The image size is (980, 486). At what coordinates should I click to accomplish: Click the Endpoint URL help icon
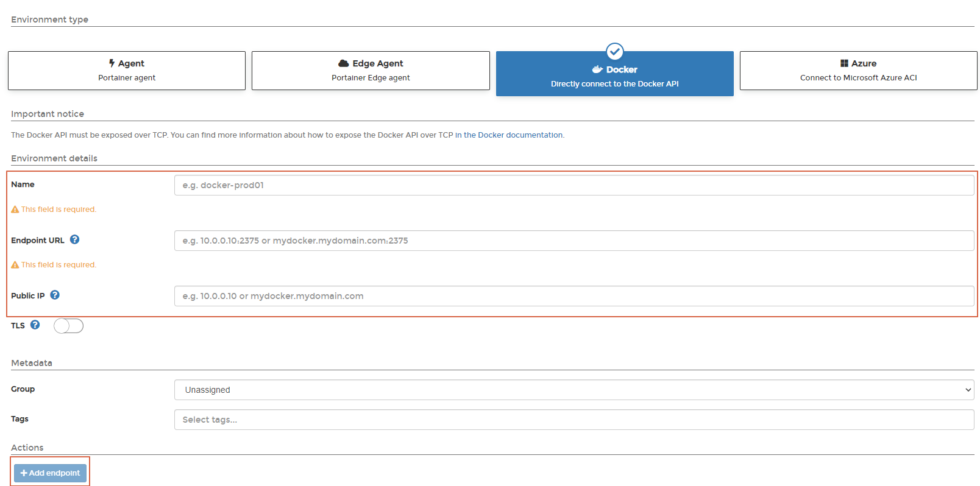tap(74, 239)
